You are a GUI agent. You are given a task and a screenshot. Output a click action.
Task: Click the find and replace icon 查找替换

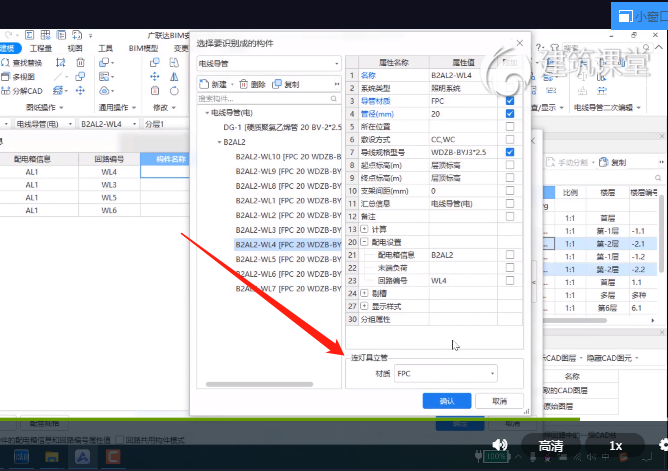coord(5,63)
